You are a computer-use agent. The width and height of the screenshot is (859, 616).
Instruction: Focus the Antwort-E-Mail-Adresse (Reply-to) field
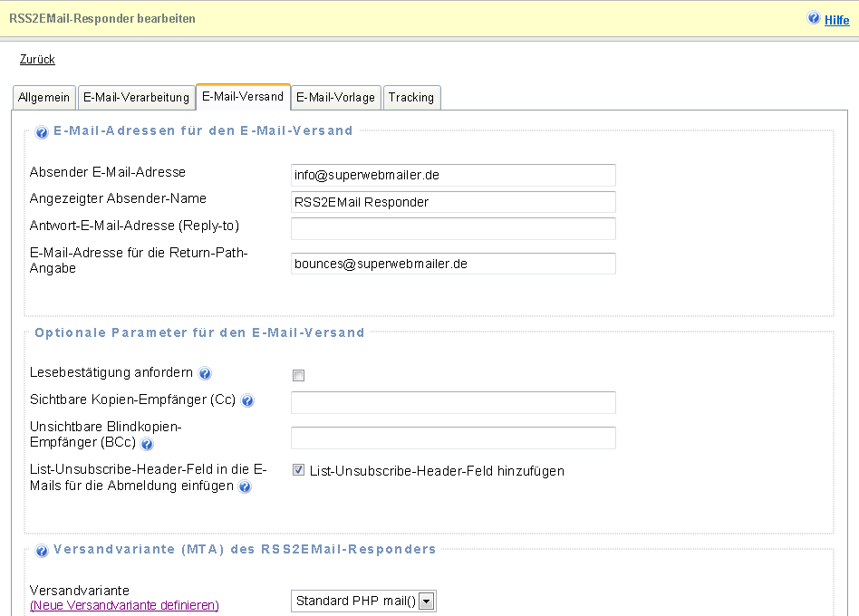453,228
